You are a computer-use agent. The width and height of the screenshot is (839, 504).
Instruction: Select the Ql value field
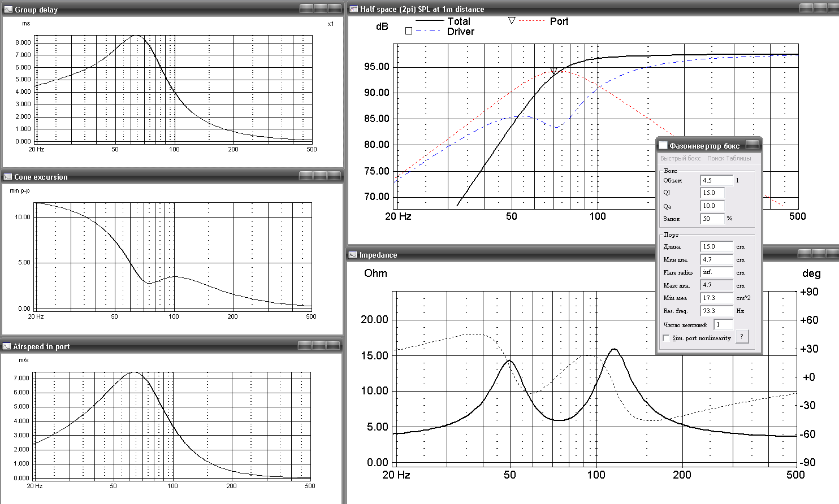(x=712, y=193)
